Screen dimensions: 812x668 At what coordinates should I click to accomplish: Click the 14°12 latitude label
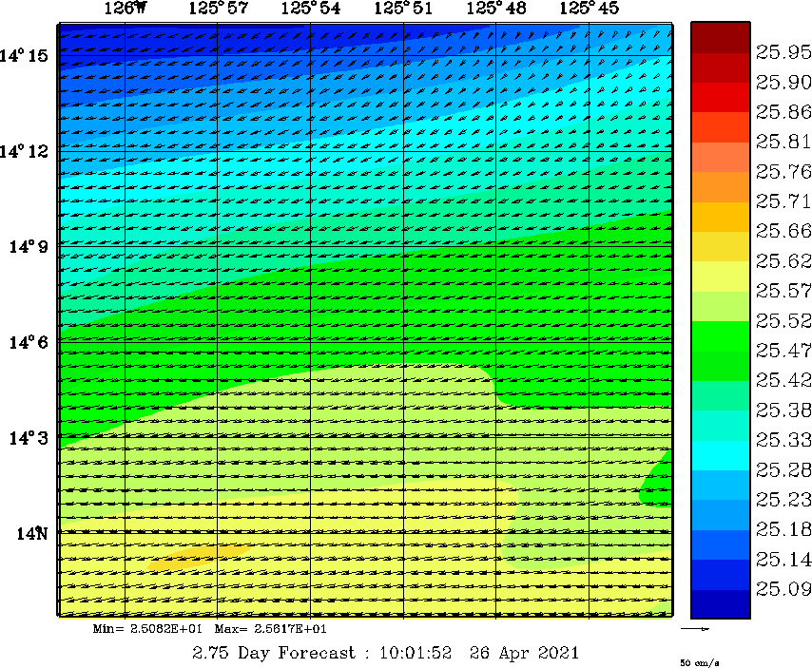(x=24, y=151)
